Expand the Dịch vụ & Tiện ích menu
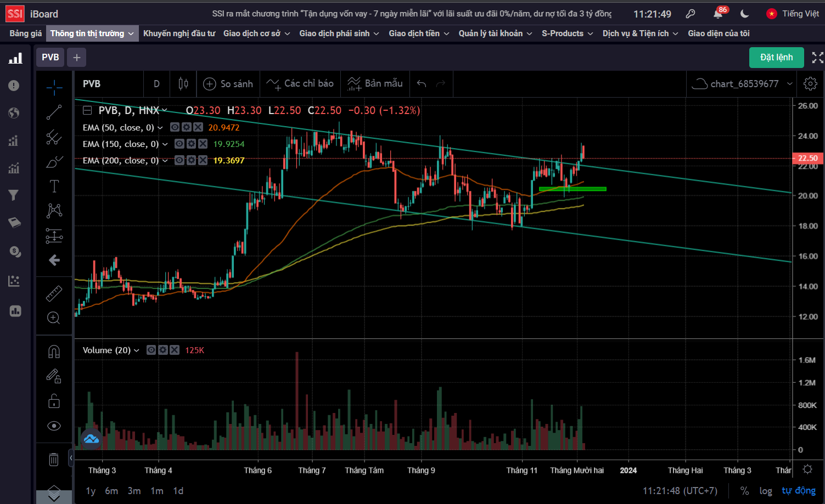 [641, 33]
